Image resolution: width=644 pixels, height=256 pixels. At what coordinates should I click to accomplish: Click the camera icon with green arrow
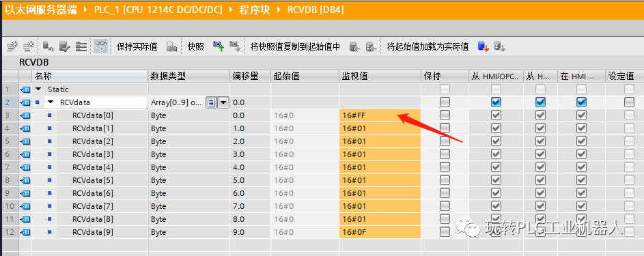(219, 46)
